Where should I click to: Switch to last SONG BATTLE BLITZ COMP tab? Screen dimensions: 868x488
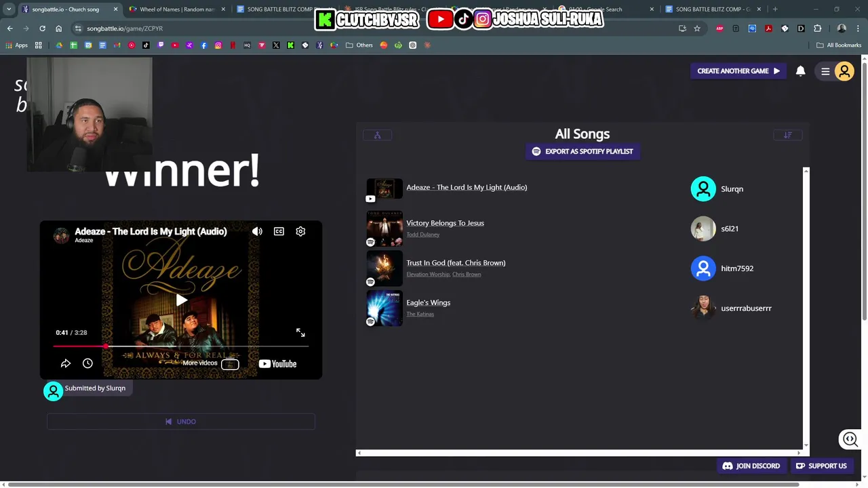(x=712, y=9)
